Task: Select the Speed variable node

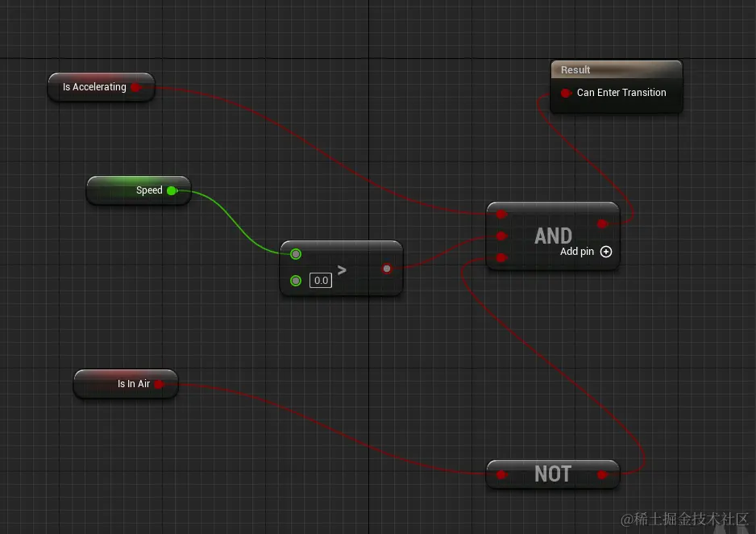Action: tap(139, 190)
